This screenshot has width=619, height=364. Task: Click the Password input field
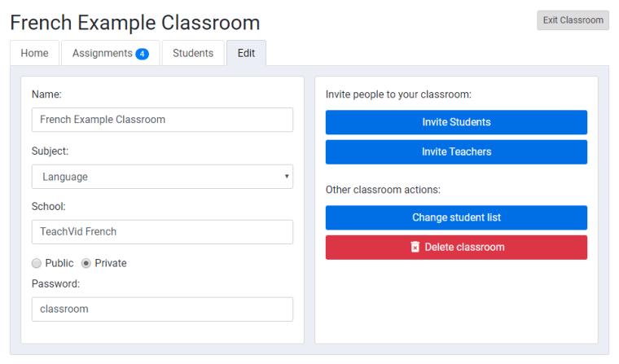(x=162, y=309)
